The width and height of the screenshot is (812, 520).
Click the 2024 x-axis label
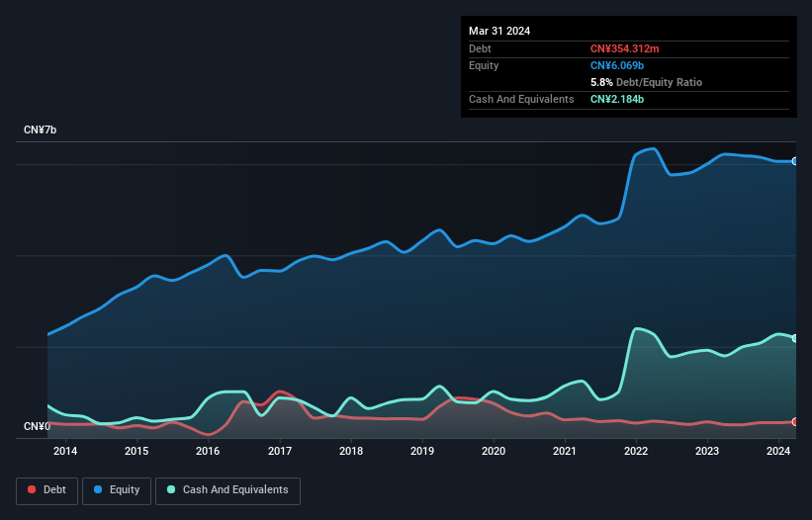coord(778,451)
